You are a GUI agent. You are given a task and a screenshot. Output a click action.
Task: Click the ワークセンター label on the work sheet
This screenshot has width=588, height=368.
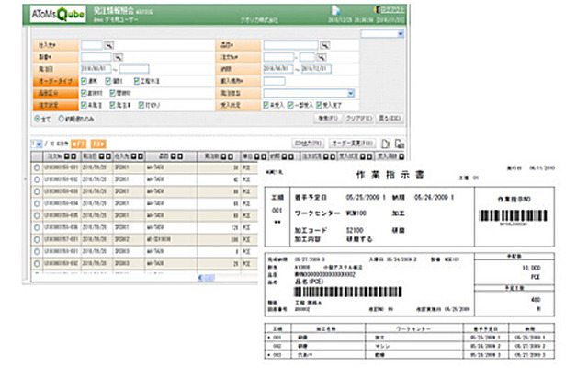(317, 213)
